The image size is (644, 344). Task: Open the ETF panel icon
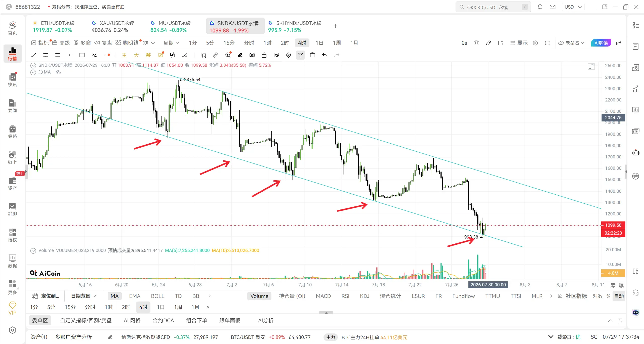tap(636, 131)
